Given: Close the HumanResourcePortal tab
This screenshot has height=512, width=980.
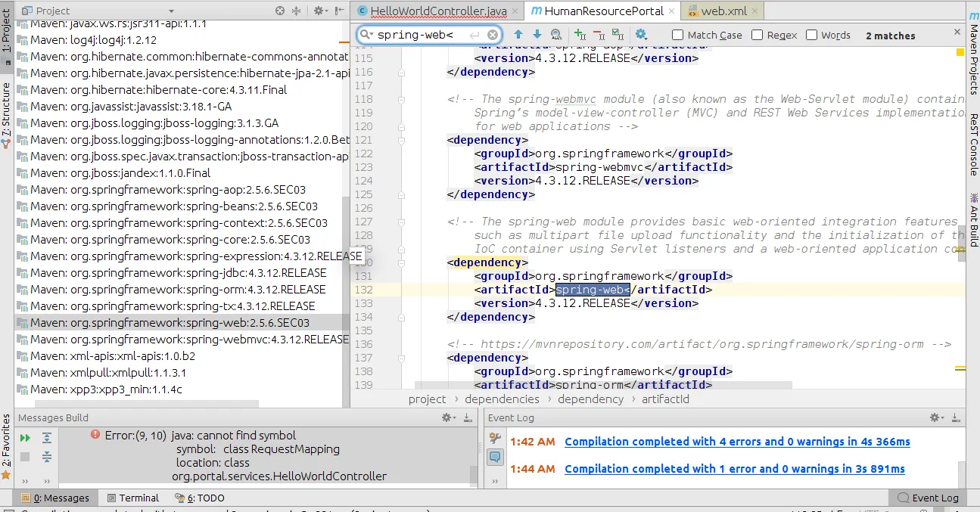Looking at the screenshot, I should pyautogui.click(x=673, y=11).
